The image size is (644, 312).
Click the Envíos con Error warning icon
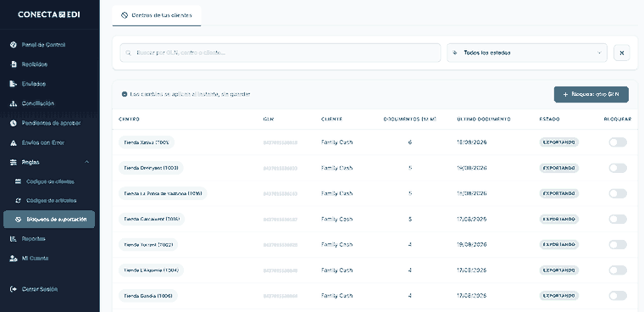(x=14, y=142)
